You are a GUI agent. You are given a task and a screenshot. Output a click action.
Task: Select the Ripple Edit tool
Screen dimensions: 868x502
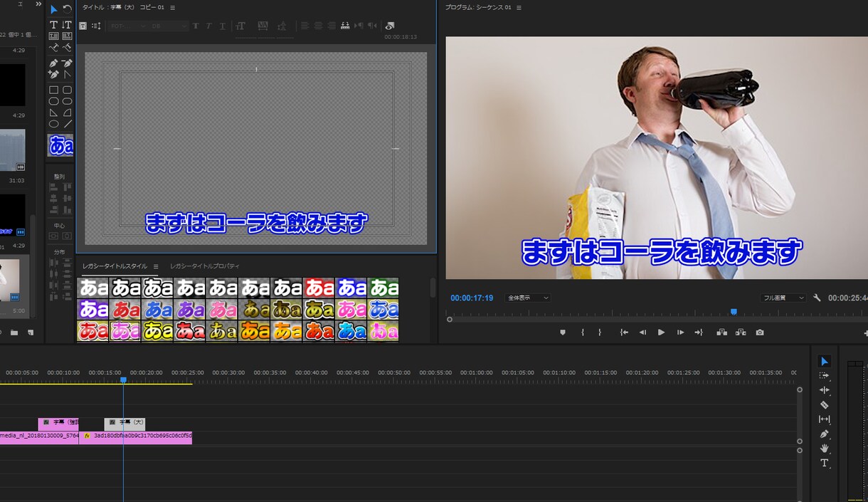[x=824, y=390]
